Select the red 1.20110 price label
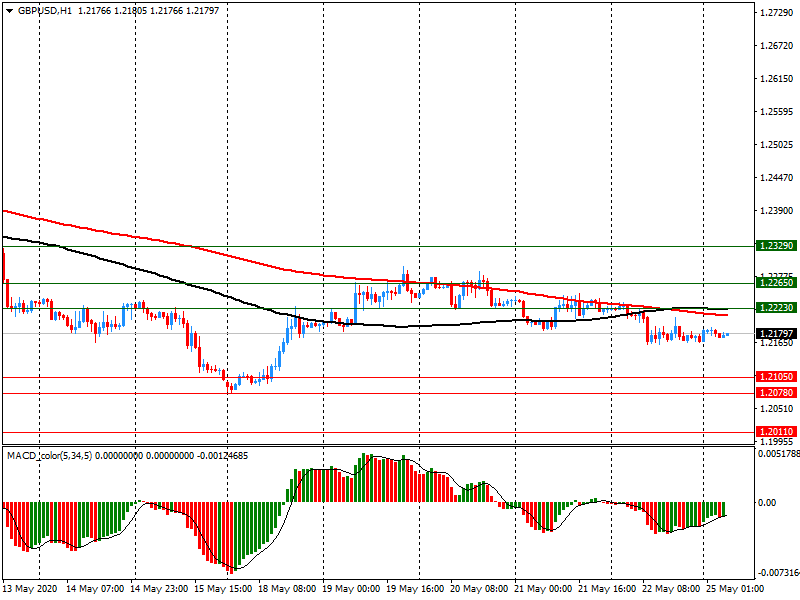 pyautogui.click(x=776, y=432)
